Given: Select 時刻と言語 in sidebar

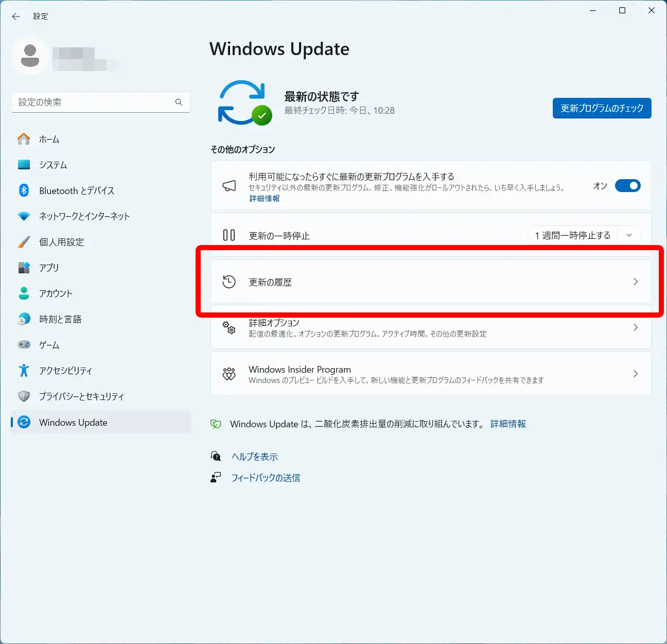Looking at the screenshot, I should click(101, 319).
